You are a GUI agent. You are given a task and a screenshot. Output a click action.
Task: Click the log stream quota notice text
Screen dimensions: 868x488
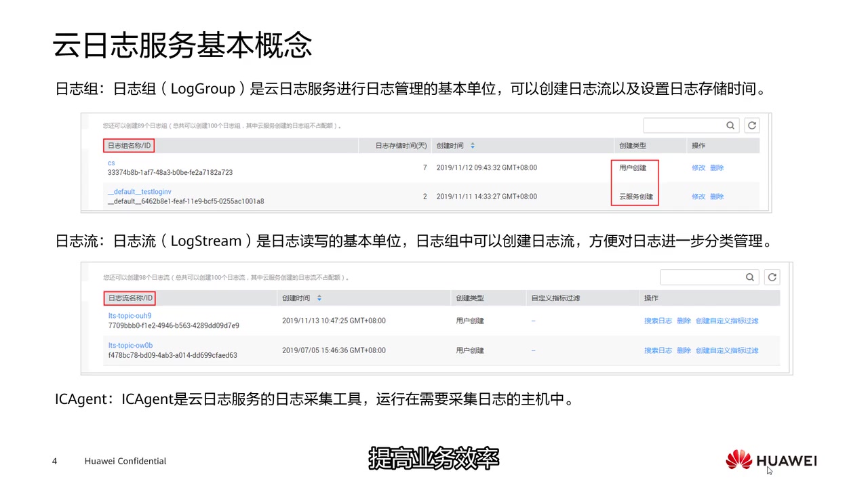pos(226,277)
